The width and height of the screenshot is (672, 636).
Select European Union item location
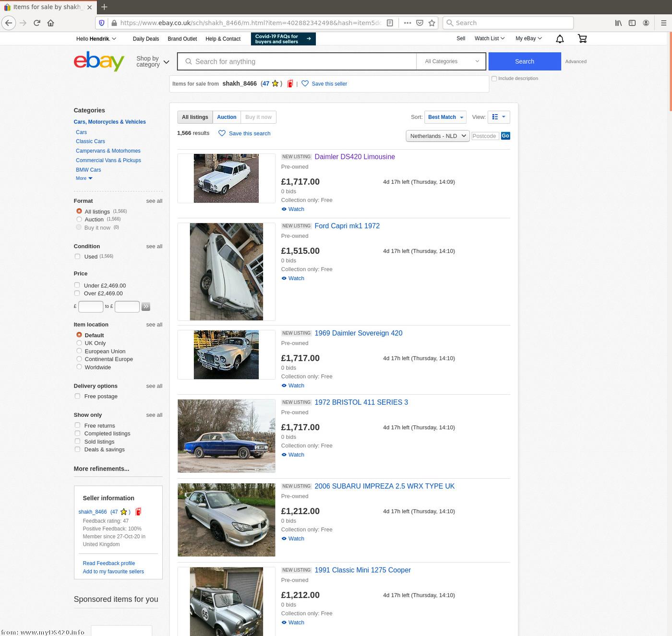point(79,351)
